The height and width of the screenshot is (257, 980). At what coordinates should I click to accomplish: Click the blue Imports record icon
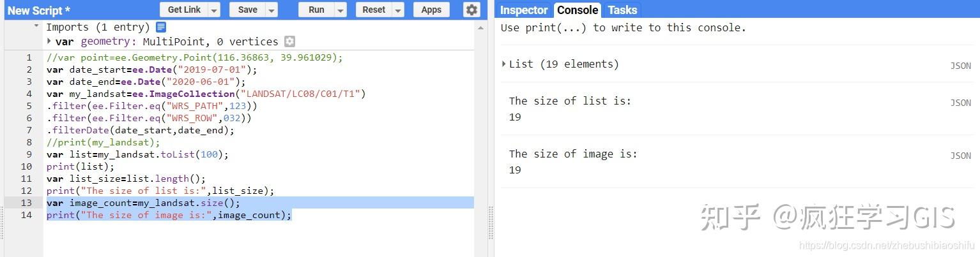pyautogui.click(x=161, y=27)
